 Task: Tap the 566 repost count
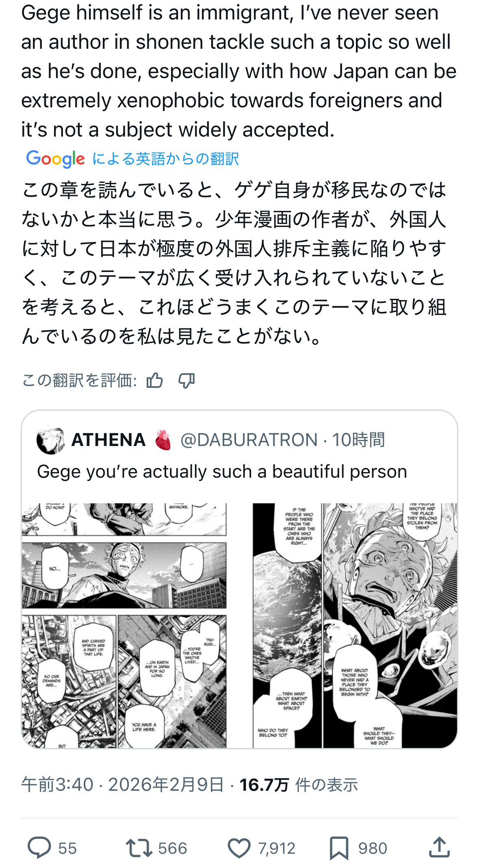[173, 848]
